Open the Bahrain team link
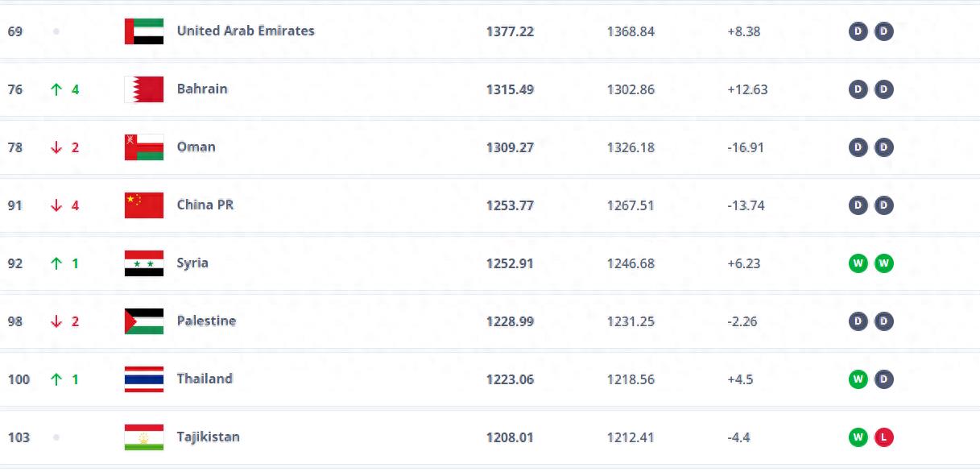980x472 pixels. coord(202,89)
